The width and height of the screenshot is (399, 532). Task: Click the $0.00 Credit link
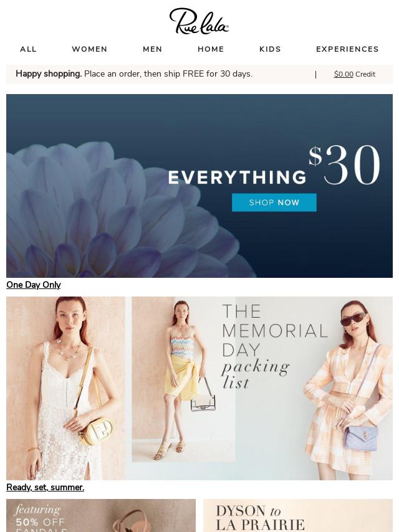(x=355, y=74)
